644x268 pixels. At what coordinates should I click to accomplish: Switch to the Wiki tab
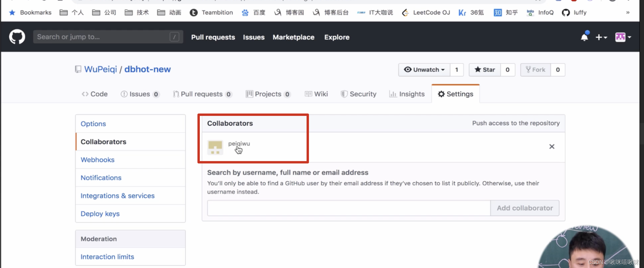316,94
